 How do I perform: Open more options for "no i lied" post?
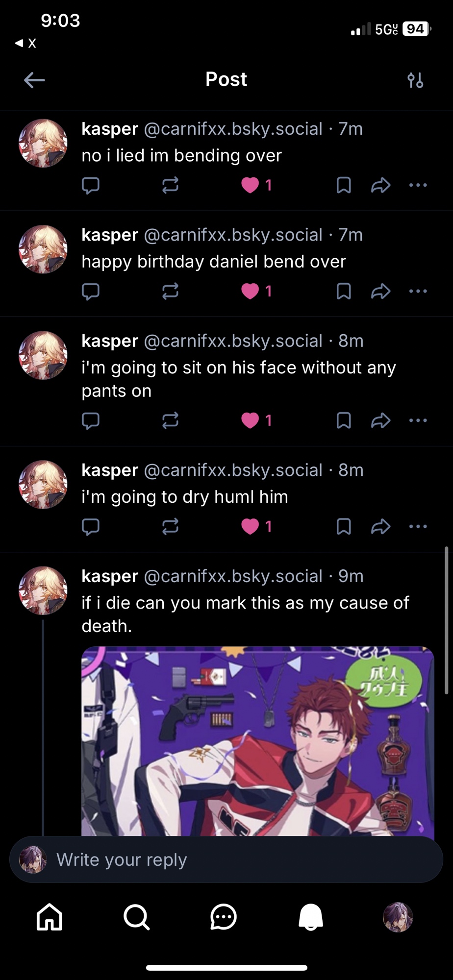[x=418, y=185]
